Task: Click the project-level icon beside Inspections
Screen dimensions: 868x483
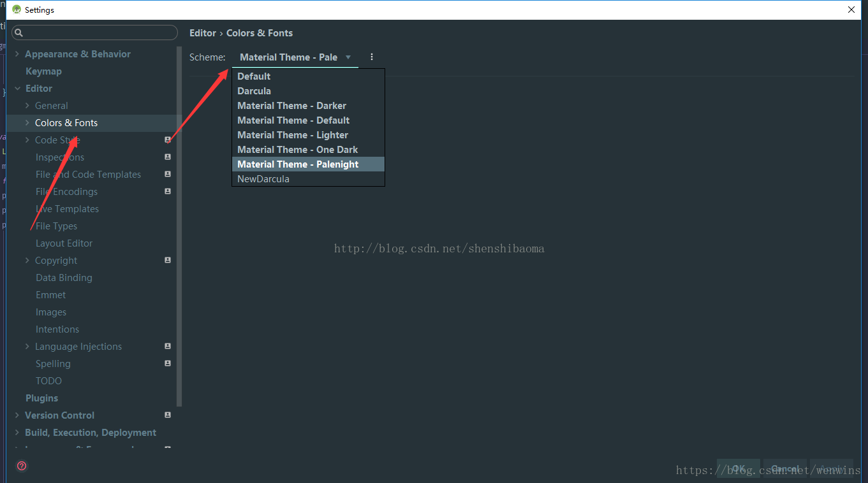Action: [x=168, y=157]
